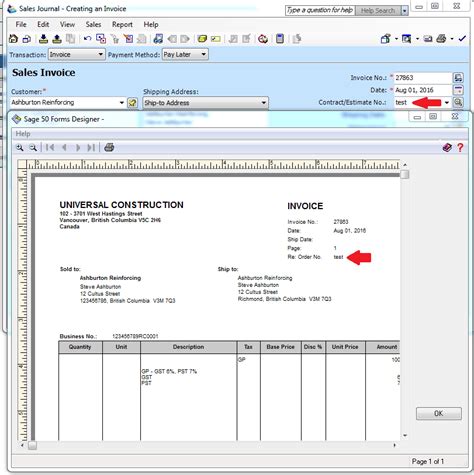Expand the Contract/Estimate No. dropdown arrow

click(447, 102)
